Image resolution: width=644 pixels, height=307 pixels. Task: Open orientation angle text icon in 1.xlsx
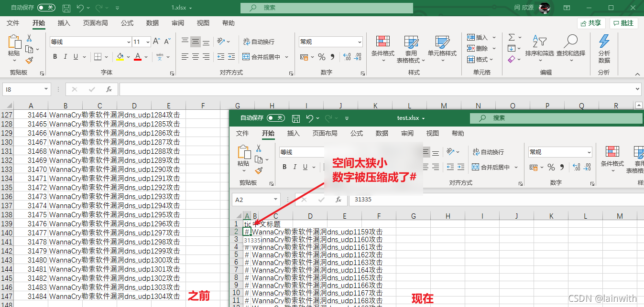pyautogui.click(x=221, y=42)
